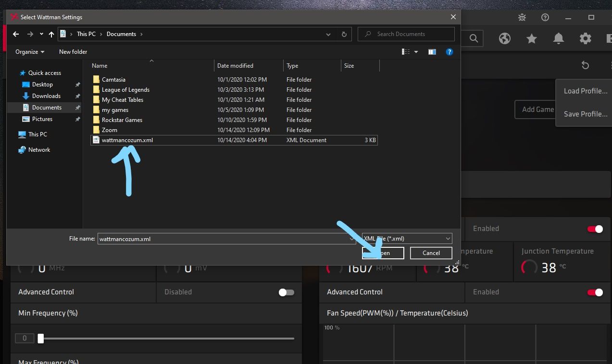Open the Organize menu
The image size is (612, 364).
tap(30, 51)
